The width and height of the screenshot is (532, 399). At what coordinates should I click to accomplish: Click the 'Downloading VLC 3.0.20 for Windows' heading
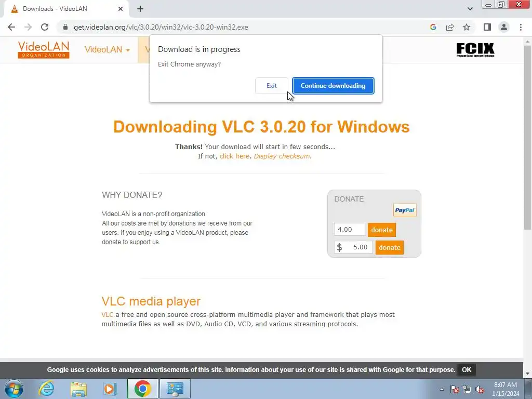tap(261, 127)
